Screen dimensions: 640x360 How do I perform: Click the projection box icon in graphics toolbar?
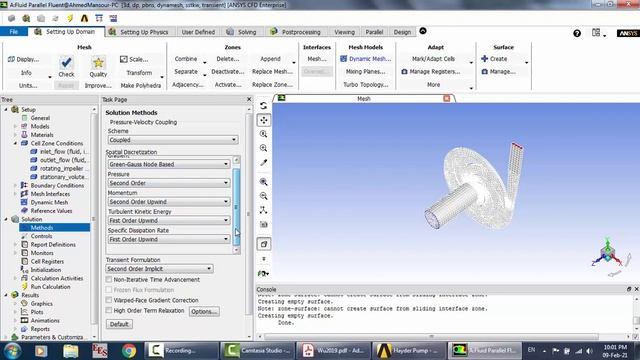click(x=263, y=244)
